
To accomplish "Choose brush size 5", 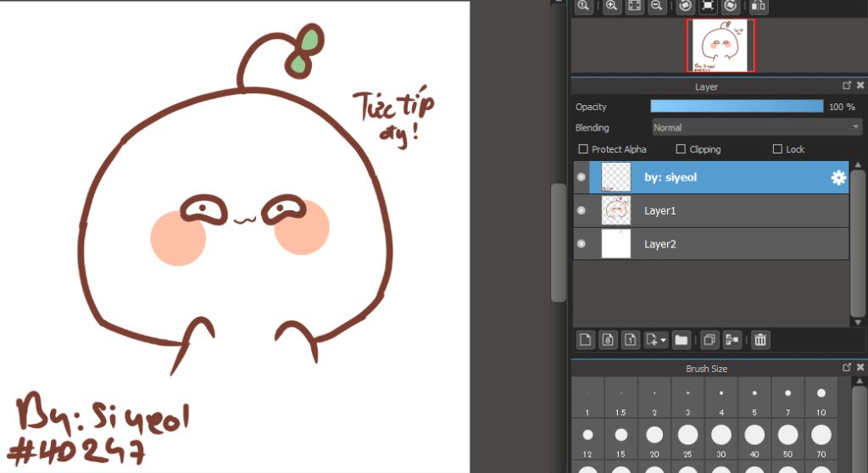I will click(x=754, y=398).
